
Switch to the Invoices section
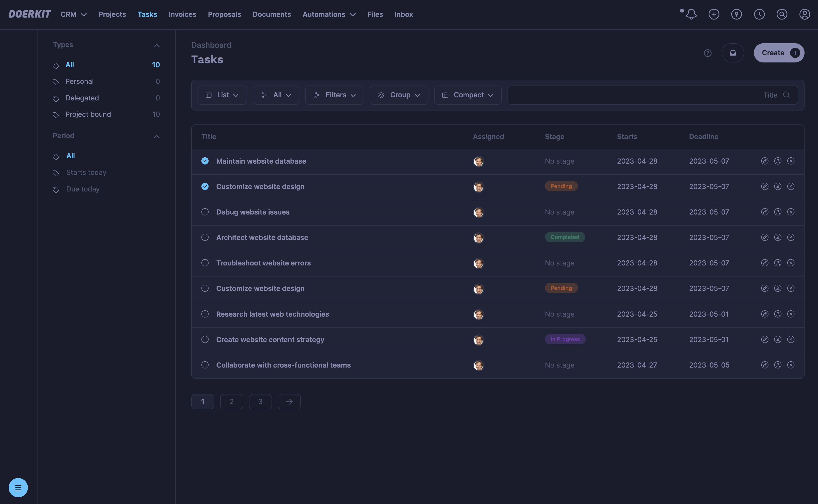click(x=182, y=14)
